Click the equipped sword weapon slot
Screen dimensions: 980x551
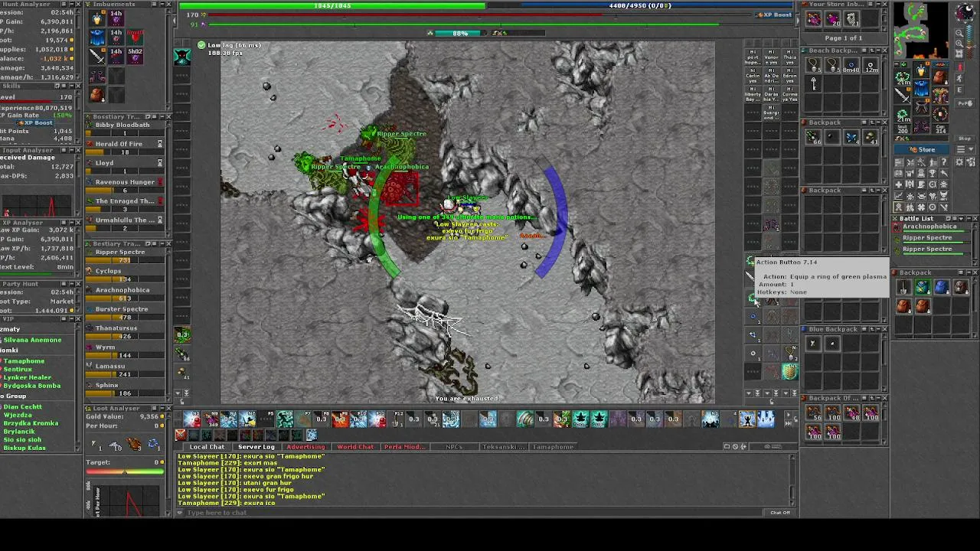tap(903, 96)
